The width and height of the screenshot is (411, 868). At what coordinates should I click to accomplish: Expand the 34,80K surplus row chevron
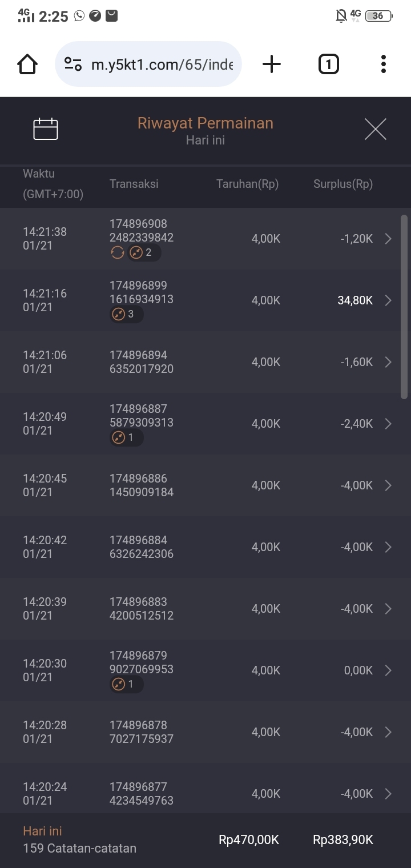(x=388, y=300)
